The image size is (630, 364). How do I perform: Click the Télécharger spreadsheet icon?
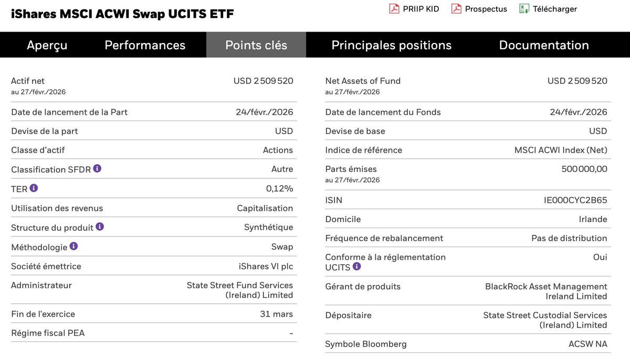coord(523,9)
